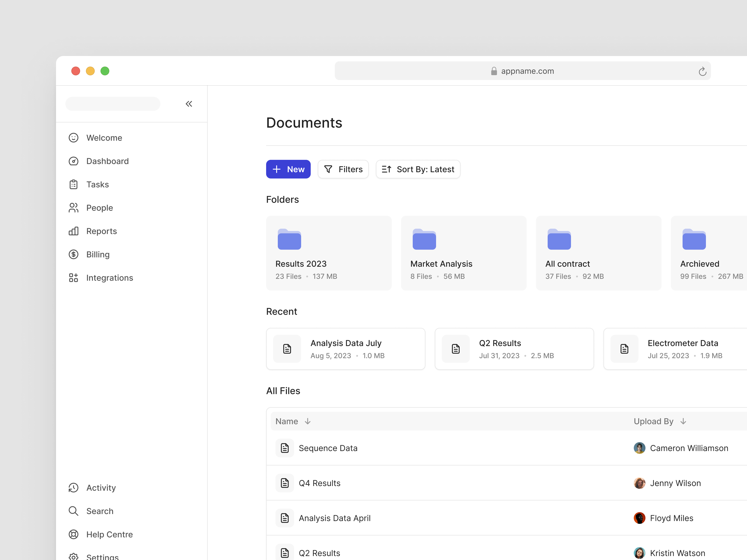Click the Results 2023 folder icon
The width and height of the screenshot is (747, 560).
289,239
